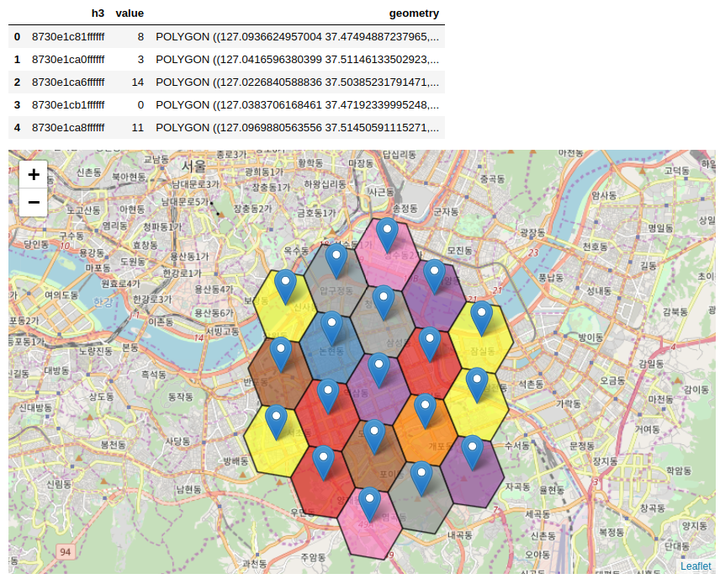The width and height of the screenshot is (720, 579).
Task: Click the marker on the purple hexagon near 수서동
Action: pos(472,453)
